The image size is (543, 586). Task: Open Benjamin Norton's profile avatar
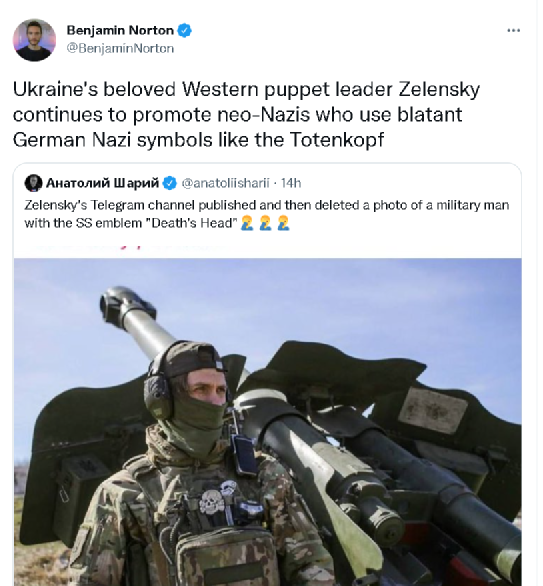[x=34, y=40]
